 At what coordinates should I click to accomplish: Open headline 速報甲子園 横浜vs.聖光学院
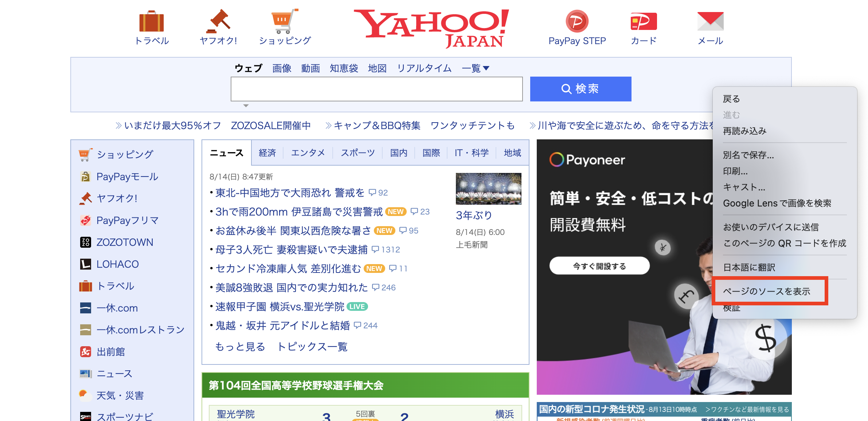pyautogui.click(x=279, y=306)
